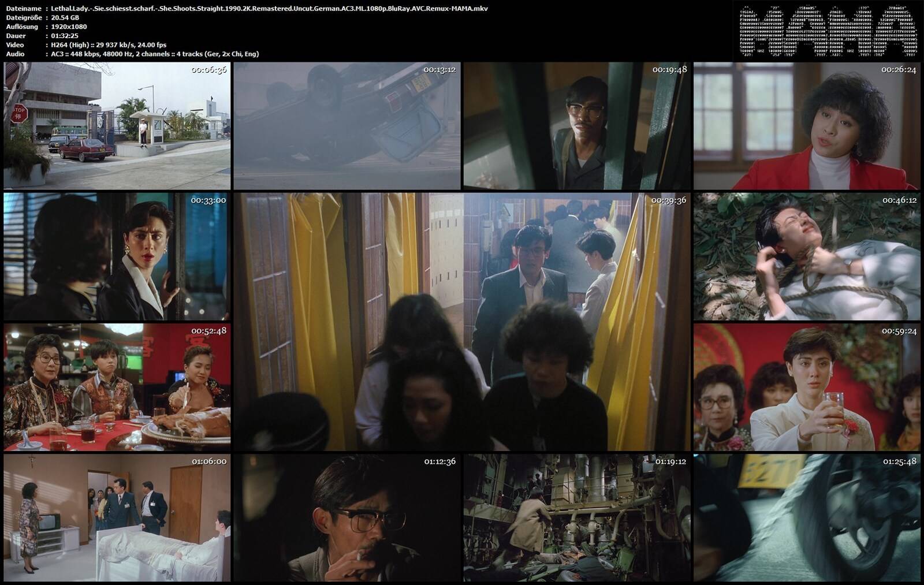Select the file size value 20.54 GB

tap(65, 18)
